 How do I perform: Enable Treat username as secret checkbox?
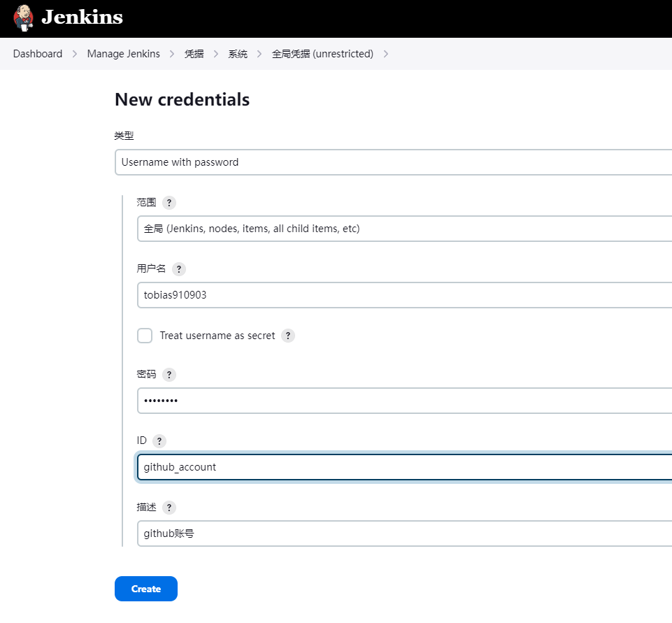pyautogui.click(x=145, y=336)
